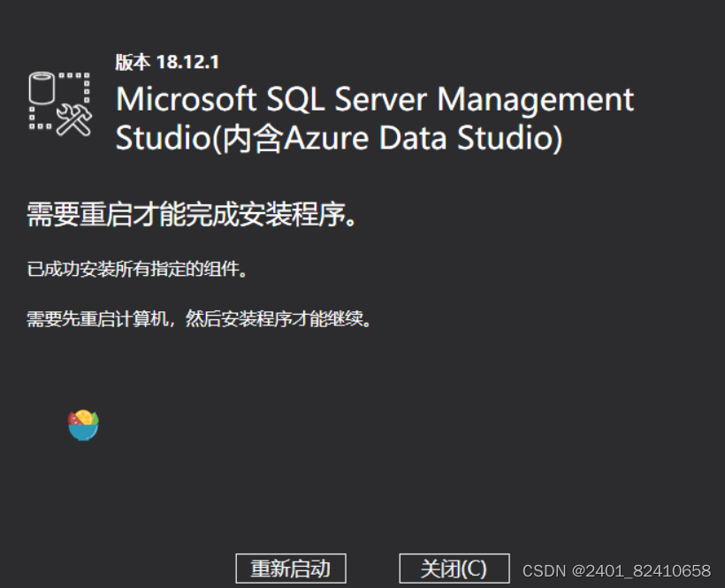This screenshot has height=588, width=725.
Task: Select the 18.12.1 version number
Action: [x=187, y=62]
